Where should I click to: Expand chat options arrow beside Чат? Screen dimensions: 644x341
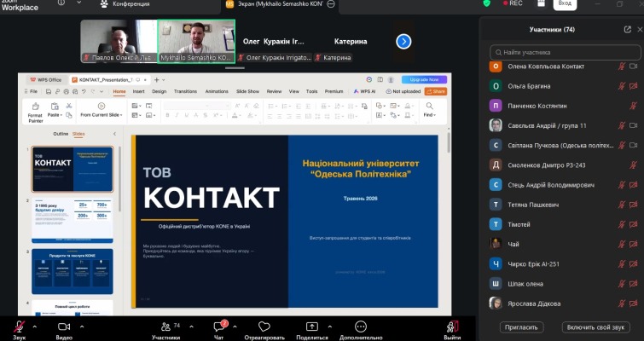(235, 327)
